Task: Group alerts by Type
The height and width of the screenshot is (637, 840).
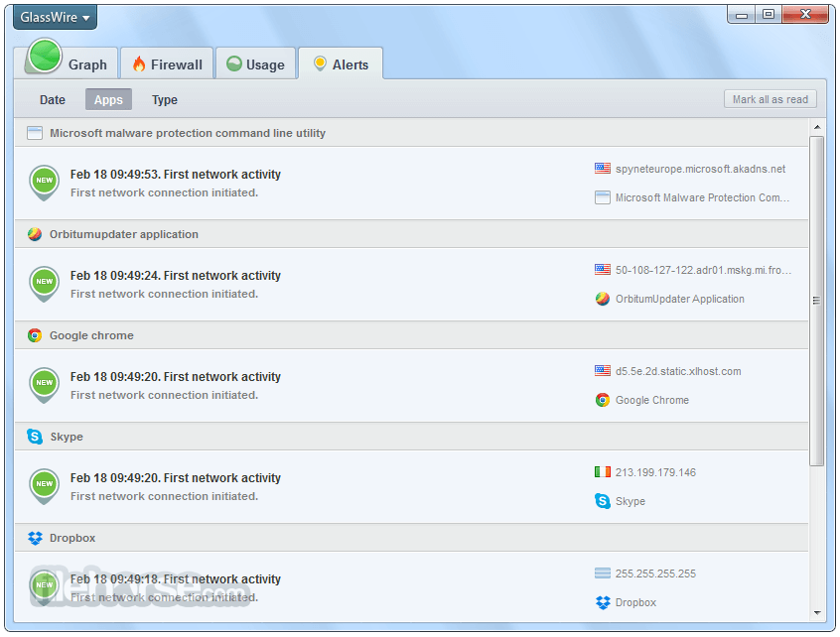Action: click(x=165, y=100)
